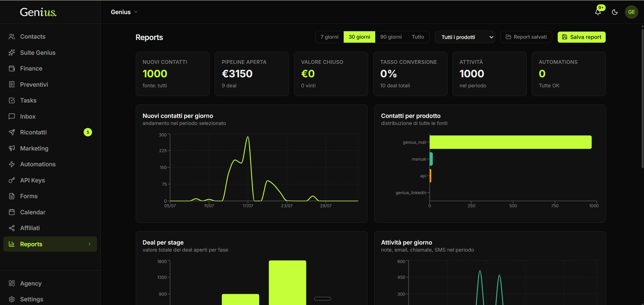Click the Contatti per prodotto title
The image size is (644, 305).
[411, 116]
